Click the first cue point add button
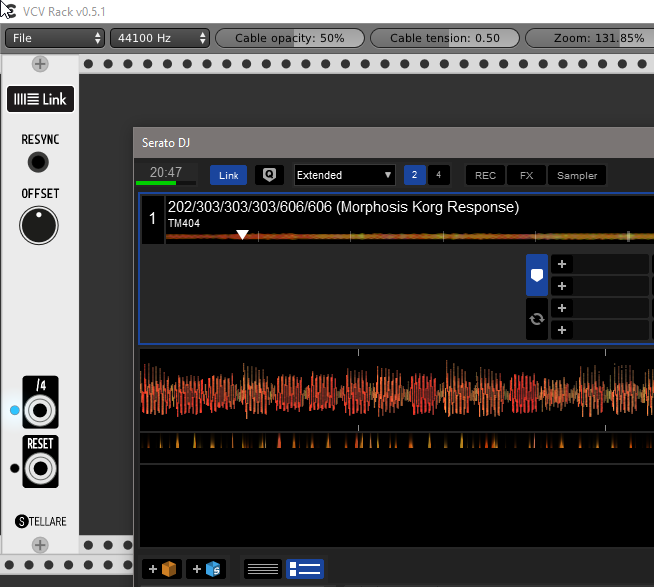The image size is (654, 587). click(562, 264)
